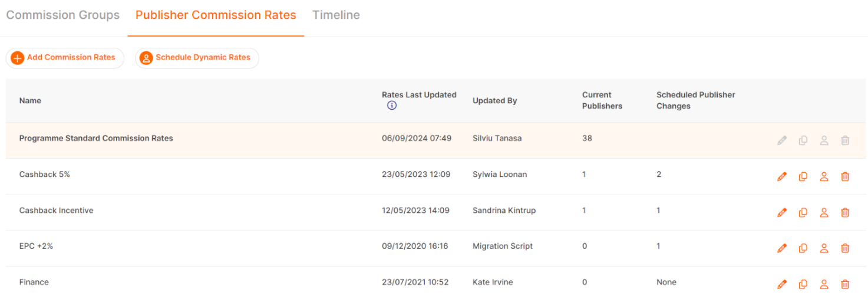Assign publishers to EPC +2%
868x302 pixels.
coord(824,248)
